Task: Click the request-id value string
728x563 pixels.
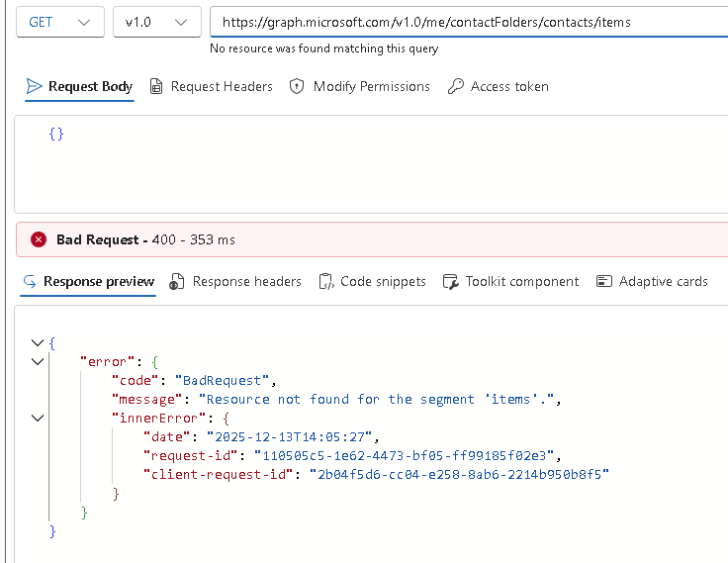Action: (405, 456)
